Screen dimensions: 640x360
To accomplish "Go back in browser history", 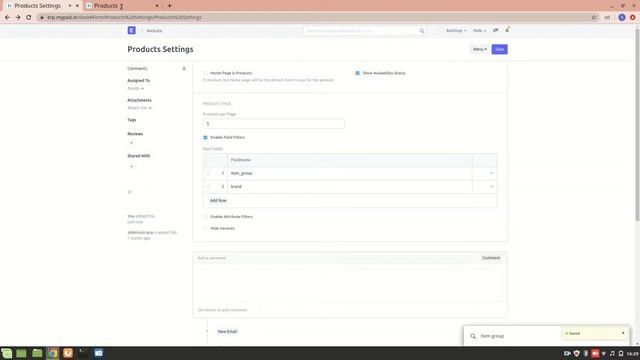I will (7, 18).
